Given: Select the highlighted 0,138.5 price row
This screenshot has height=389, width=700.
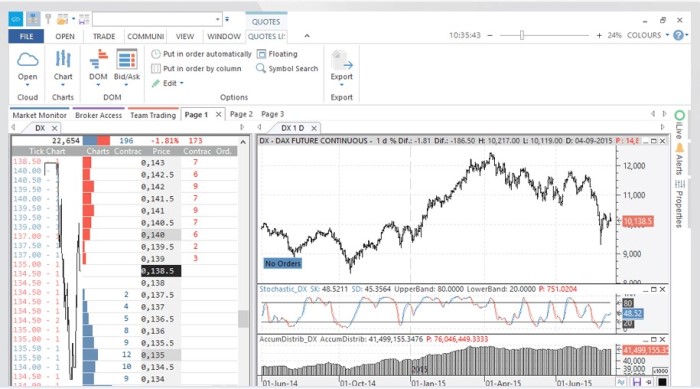Looking at the screenshot, I should point(161,271).
